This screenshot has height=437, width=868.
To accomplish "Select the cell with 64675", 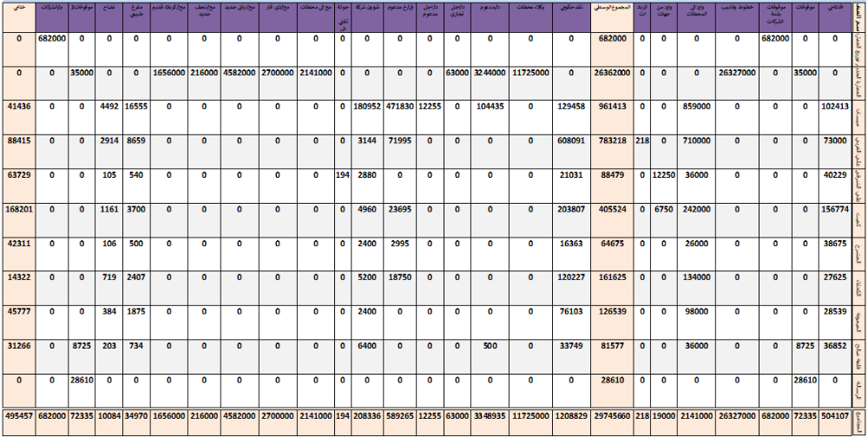I will pos(612,254).
